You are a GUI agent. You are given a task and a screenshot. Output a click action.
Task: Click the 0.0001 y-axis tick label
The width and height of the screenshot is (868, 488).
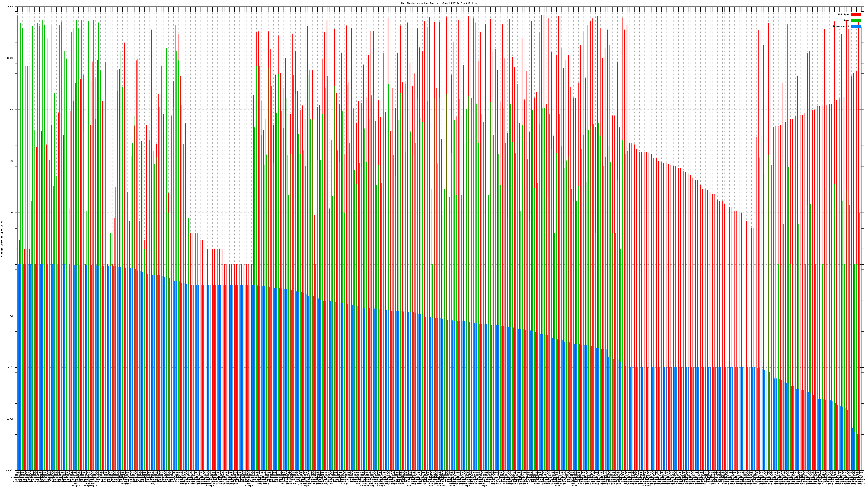[x=10, y=470]
